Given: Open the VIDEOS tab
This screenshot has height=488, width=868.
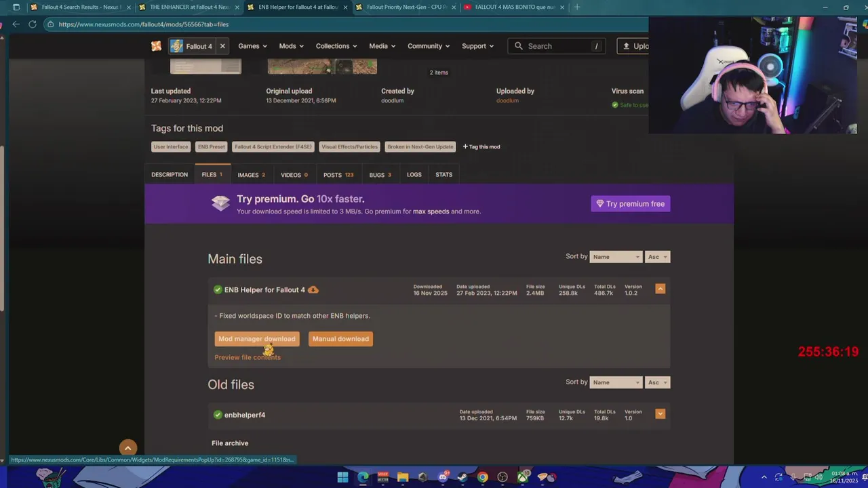Looking at the screenshot, I should tap(294, 175).
